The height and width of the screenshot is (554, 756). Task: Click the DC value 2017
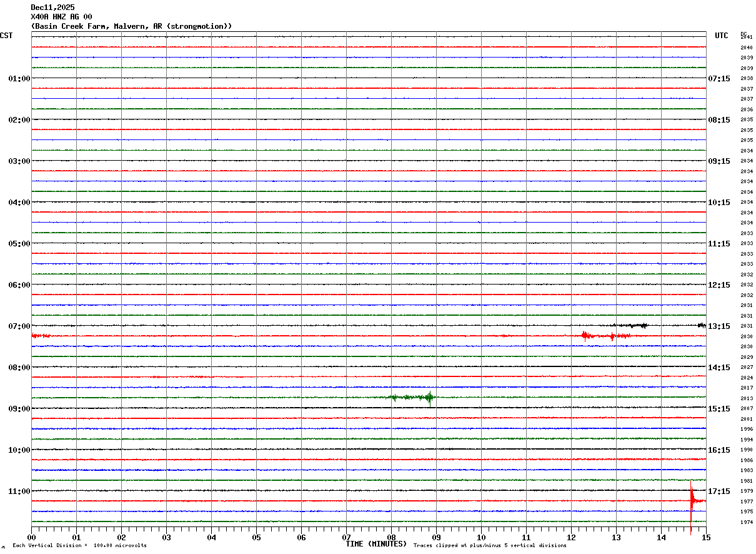pos(746,388)
